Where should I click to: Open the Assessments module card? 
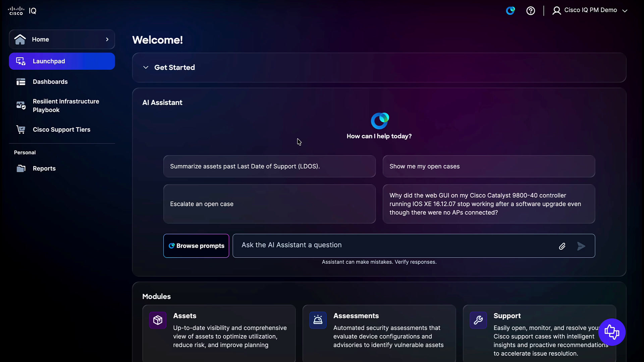click(379, 333)
